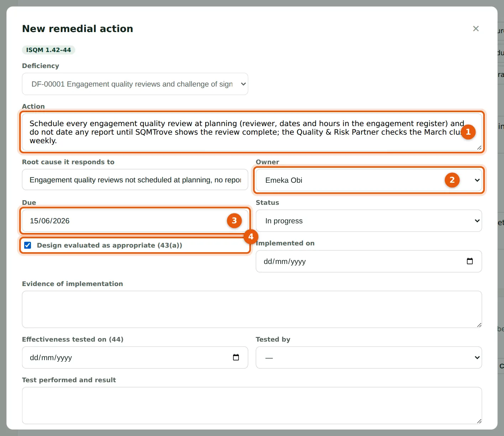Open calendar picker for Effectiveness tested on

click(236, 357)
